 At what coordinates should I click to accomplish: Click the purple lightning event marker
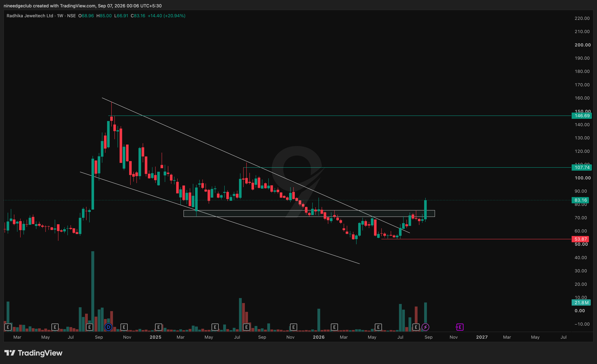[425, 327]
